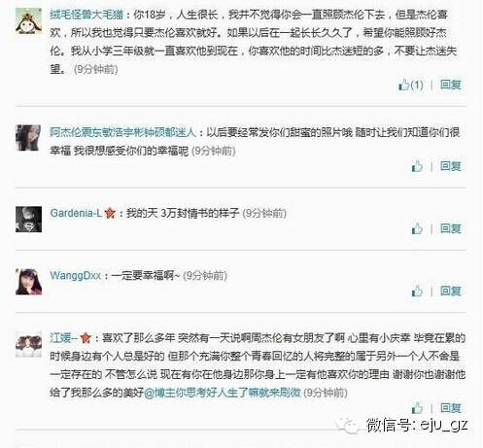Reply to 绒毛怪兽大毛猫's comment
This screenshot has width=483, height=448.
451,85
